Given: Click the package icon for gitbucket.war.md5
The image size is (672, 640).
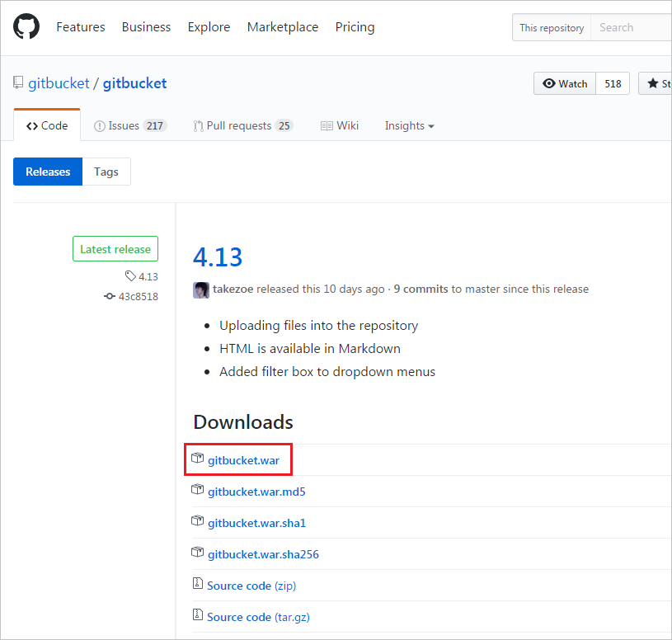Looking at the screenshot, I should (x=197, y=489).
